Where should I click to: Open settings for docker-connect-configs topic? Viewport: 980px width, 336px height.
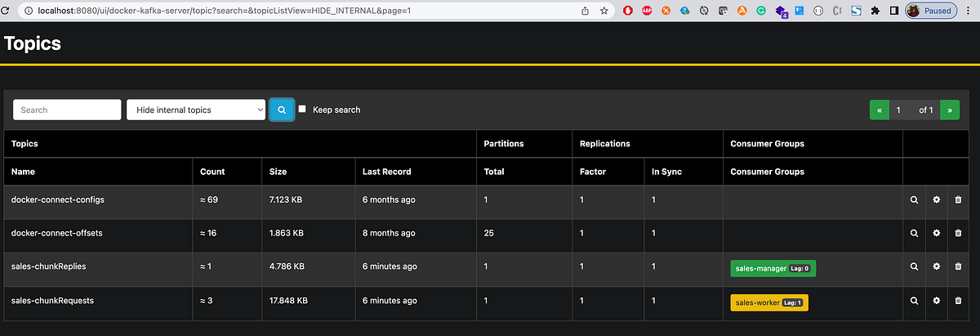coord(937,199)
